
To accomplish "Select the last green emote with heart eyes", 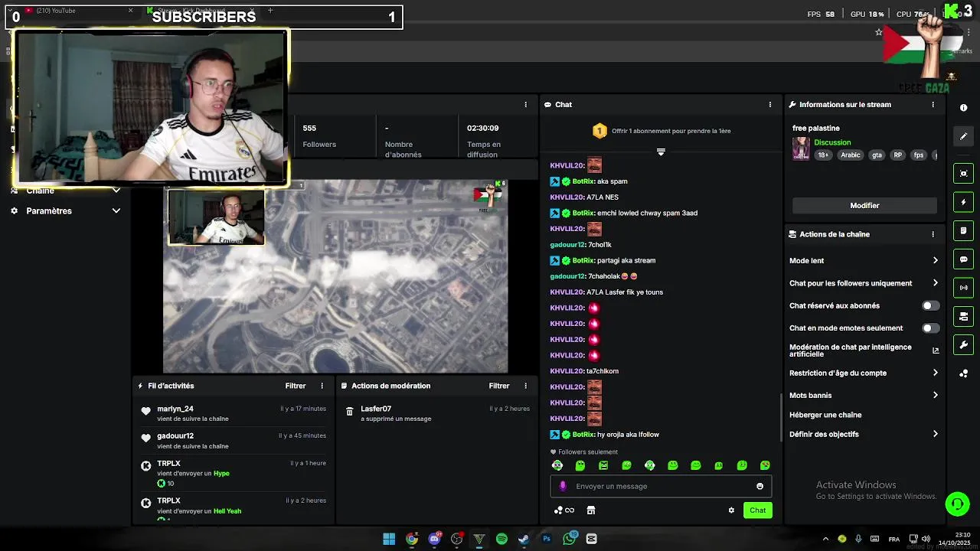I will coord(765,465).
